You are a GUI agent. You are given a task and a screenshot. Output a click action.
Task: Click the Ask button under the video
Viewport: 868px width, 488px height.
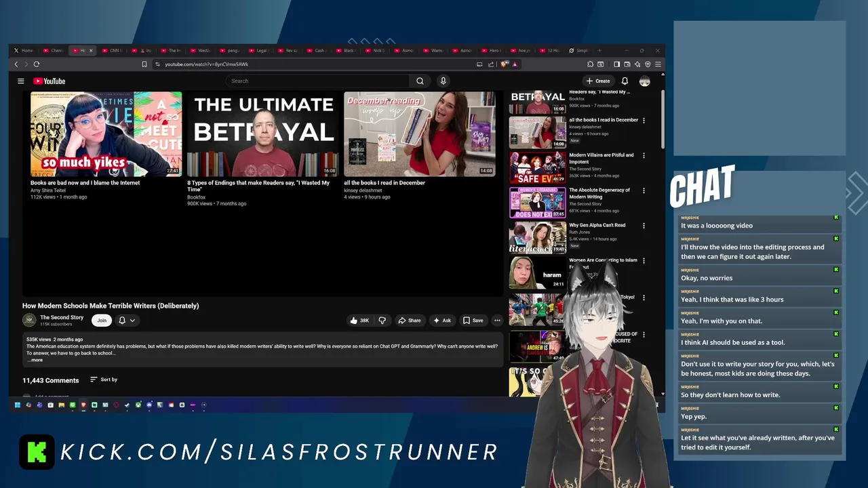point(442,321)
